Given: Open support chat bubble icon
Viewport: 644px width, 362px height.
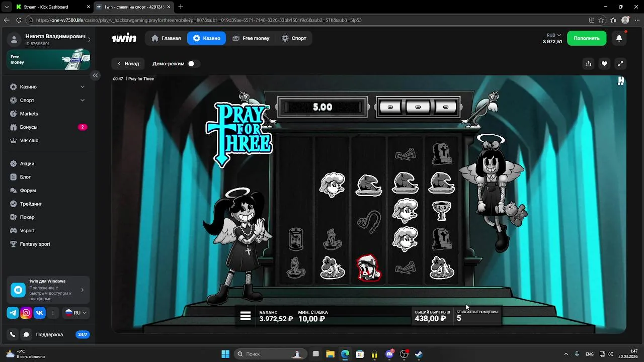Looking at the screenshot, I should coord(26,334).
